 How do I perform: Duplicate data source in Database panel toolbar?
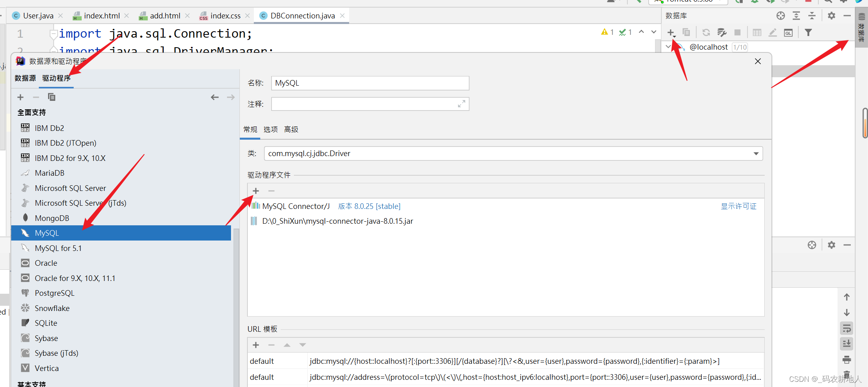(686, 32)
